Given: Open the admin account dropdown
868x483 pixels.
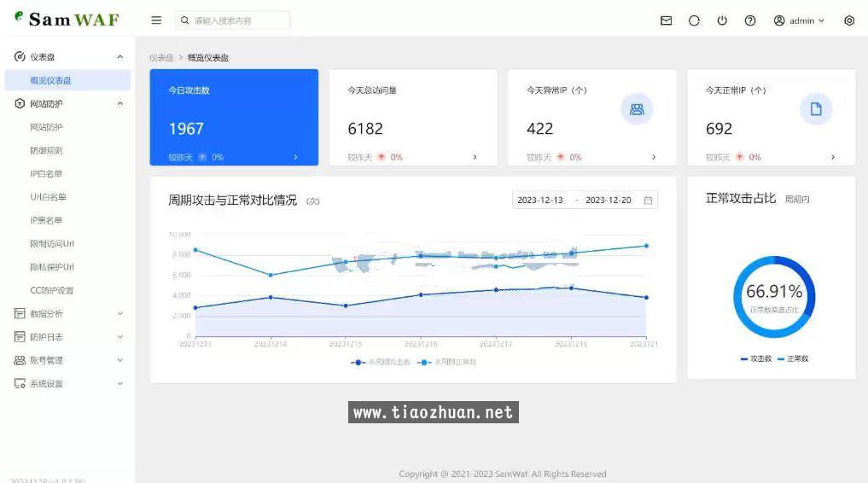Looking at the screenshot, I should (800, 20).
